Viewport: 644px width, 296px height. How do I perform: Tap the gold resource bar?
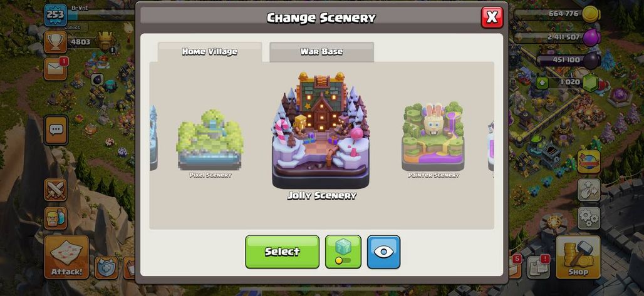[x=556, y=14]
